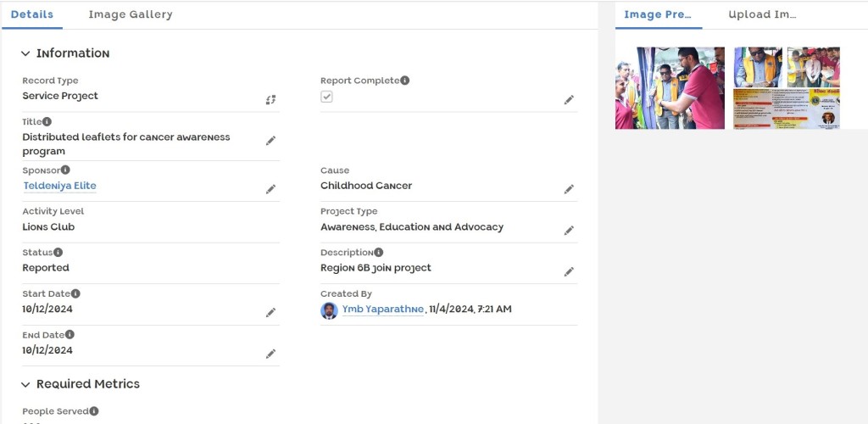Viewport: 868px width, 424px height.
Task: Collapse the Information section
Action: point(25,53)
